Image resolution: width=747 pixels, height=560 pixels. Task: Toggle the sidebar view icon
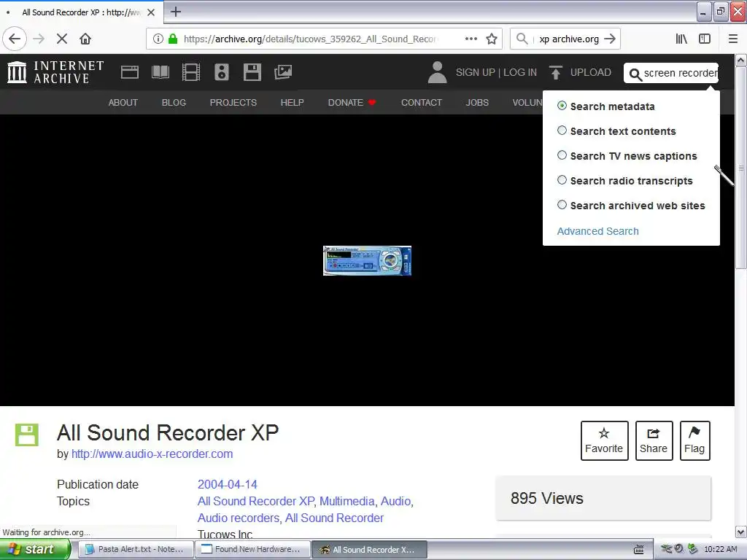click(x=705, y=39)
